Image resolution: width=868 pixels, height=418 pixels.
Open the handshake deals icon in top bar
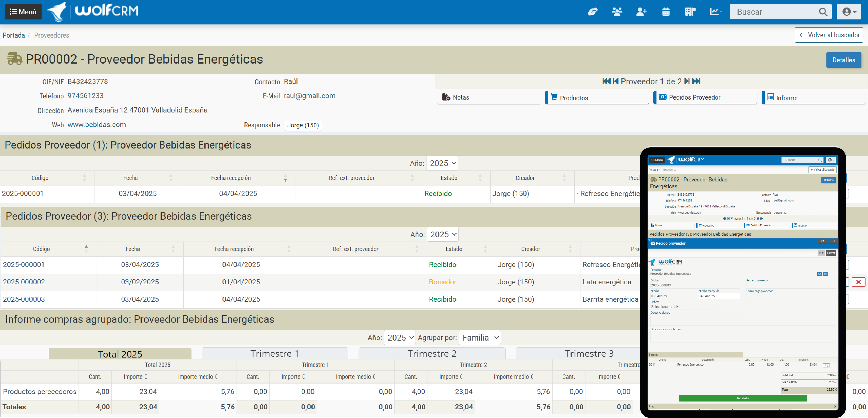click(592, 12)
